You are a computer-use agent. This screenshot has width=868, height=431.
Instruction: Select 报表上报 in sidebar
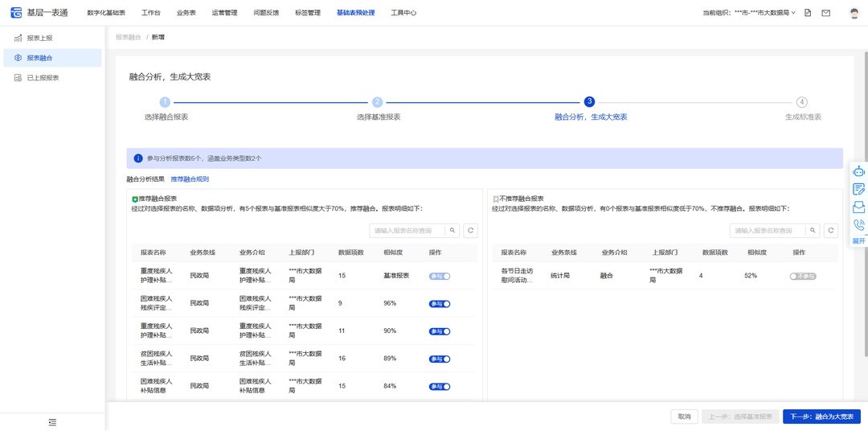click(x=52, y=39)
